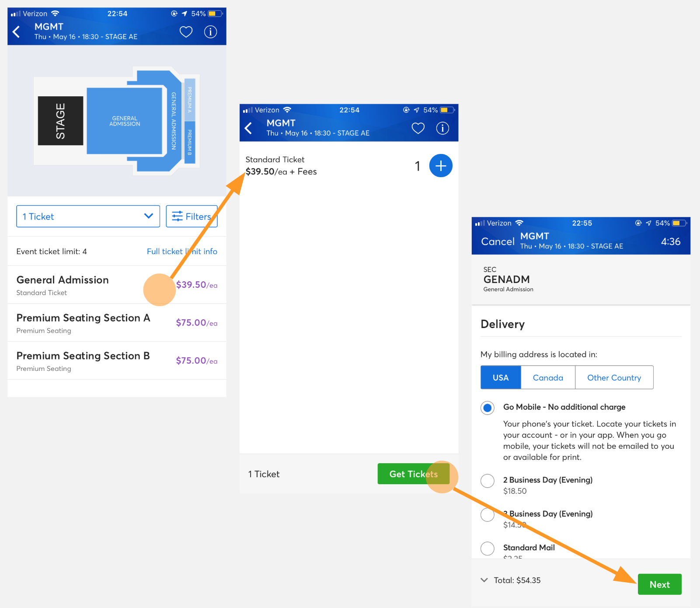This screenshot has width=700, height=608.
Task: Tap the green Get Tickets button
Action: (414, 474)
